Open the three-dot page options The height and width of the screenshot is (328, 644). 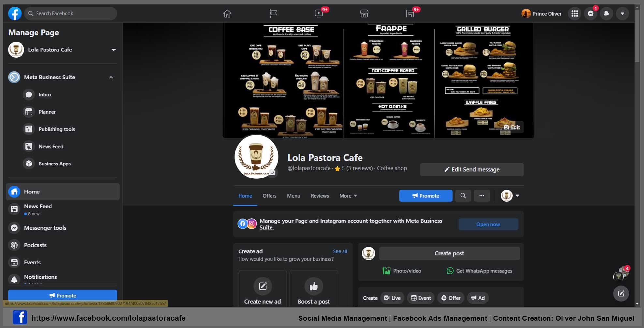tap(482, 196)
